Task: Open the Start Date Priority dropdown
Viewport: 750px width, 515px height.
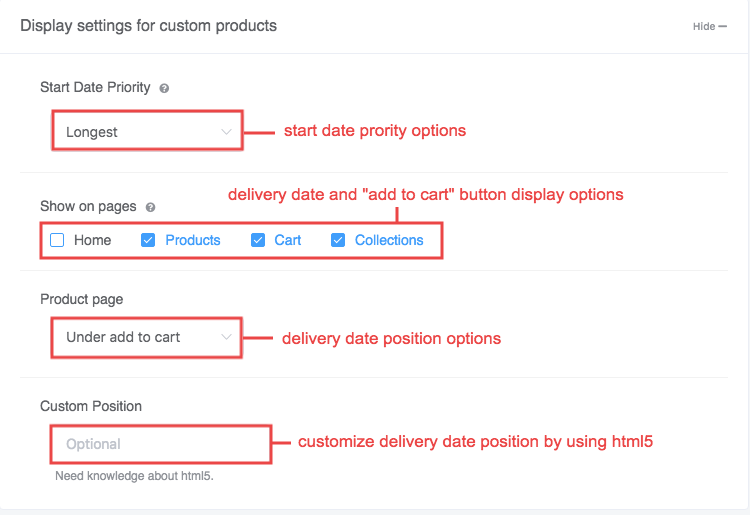Action: (146, 131)
